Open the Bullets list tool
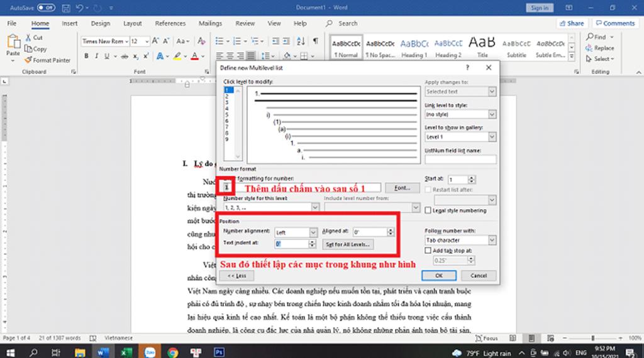644x358 pixels. pos(219,41)
